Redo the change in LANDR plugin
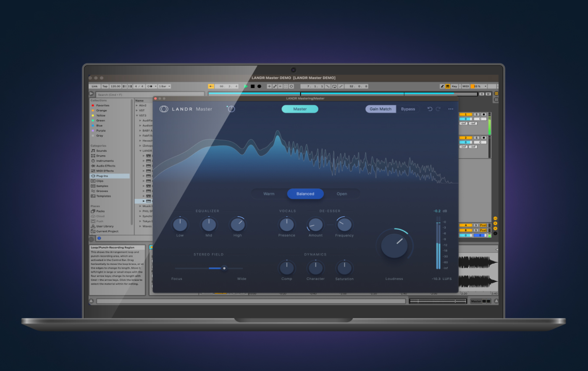The height and width of the screenshot is (371, 588). point(438,109)
